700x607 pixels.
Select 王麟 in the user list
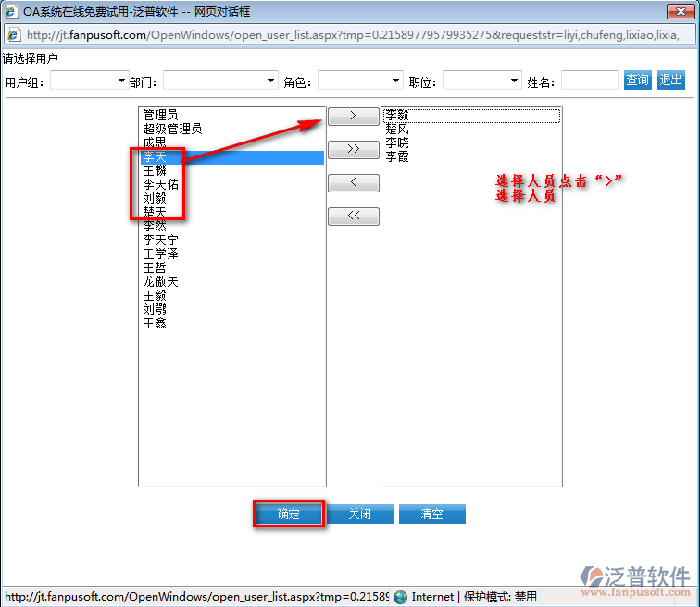tap(231, 171)
